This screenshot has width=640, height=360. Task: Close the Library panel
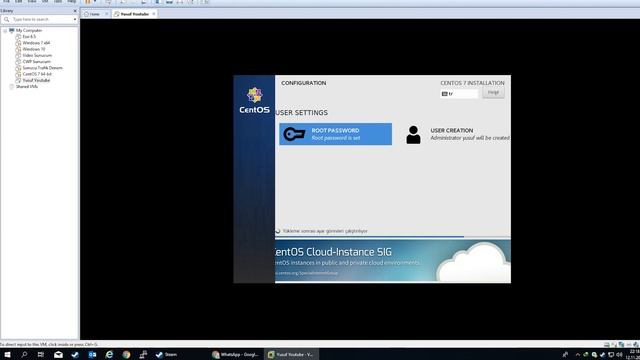tap(75, 11)
